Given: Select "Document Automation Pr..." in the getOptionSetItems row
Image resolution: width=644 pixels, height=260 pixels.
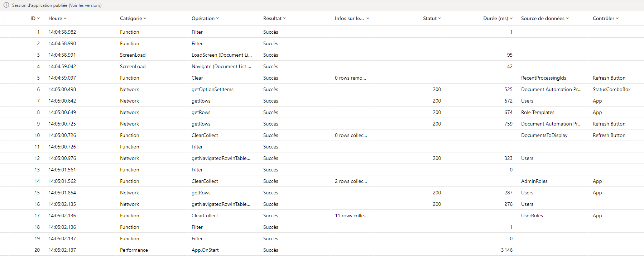Looking at the screenshot, I should (551, 89).
